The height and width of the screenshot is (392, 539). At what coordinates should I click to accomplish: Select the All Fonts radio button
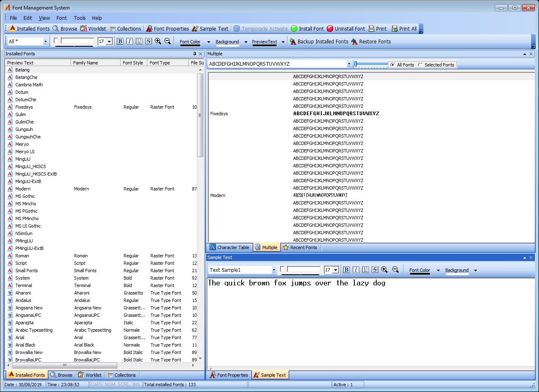click(x=392, y=65)
